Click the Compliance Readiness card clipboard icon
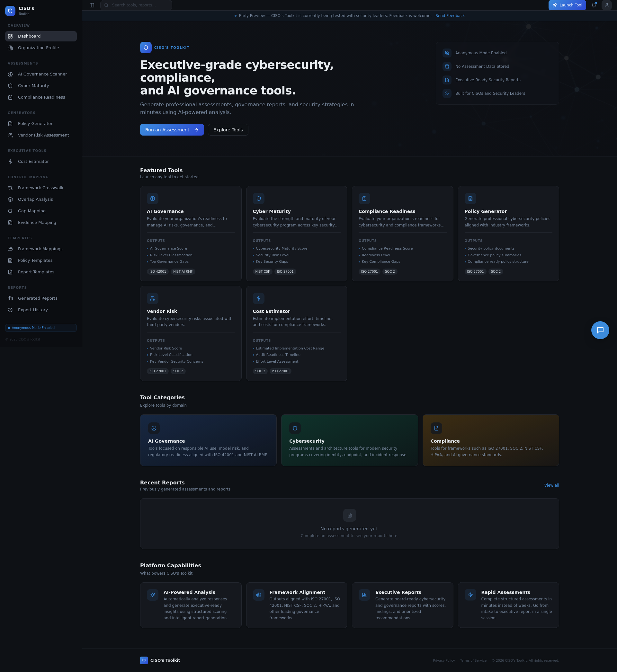The height and width of the screenshot is (672, 617). [364, 199]
